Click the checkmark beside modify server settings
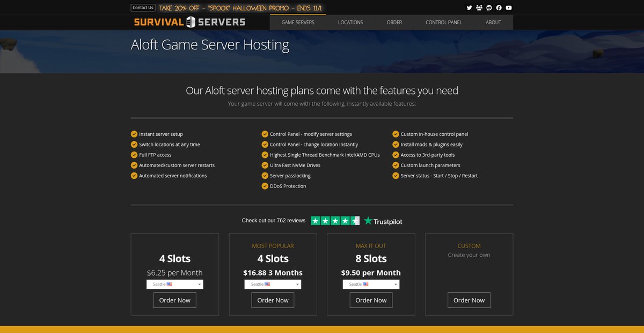644x333 pixels. 265,134
